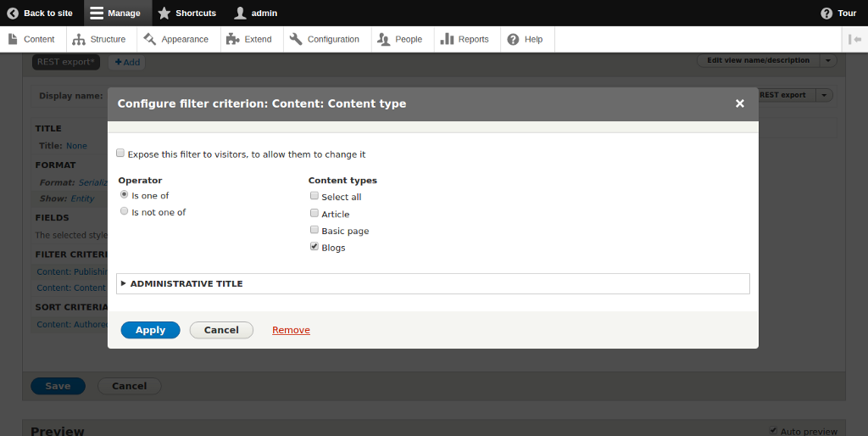Click the Shortcuts star icon

pos(164,14)
